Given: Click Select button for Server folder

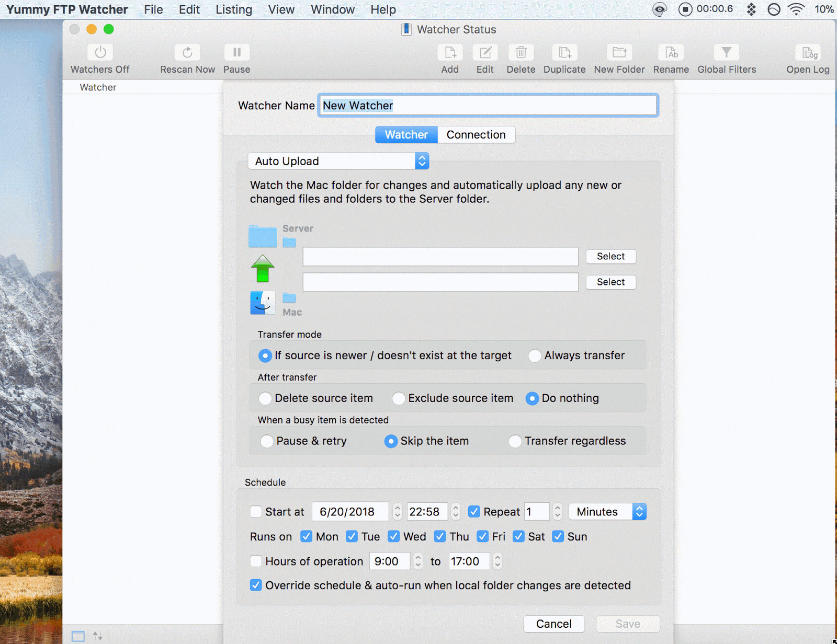Looking at the screenshot, I should click(610, 256).
